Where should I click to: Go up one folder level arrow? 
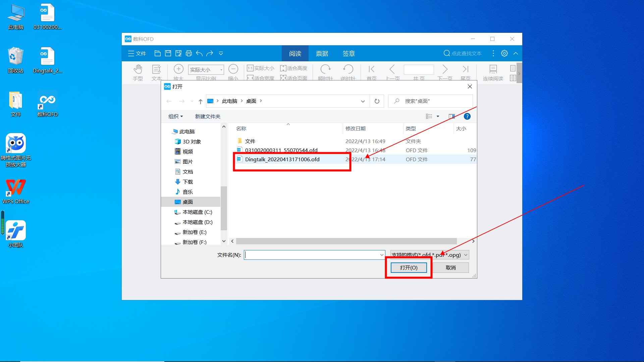200,101
